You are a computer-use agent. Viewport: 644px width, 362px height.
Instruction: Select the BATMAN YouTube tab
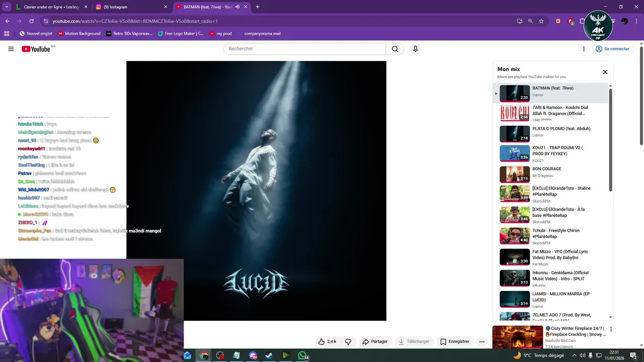[211, 7]
